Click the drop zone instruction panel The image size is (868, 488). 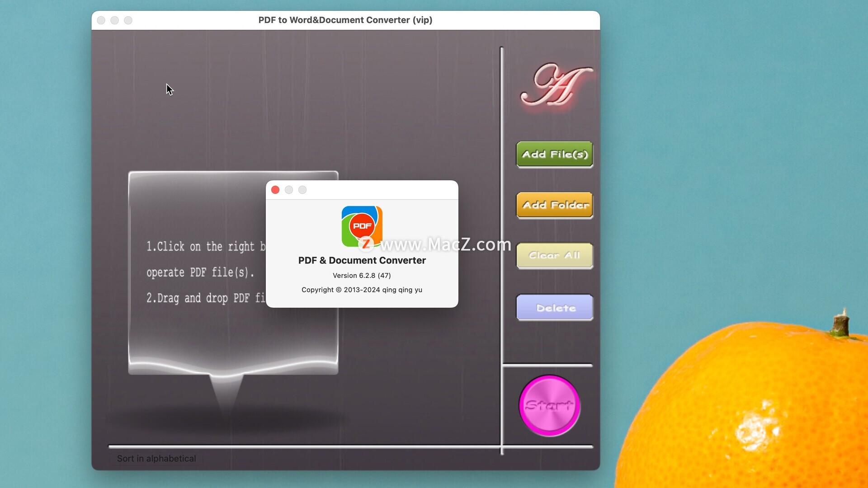pyautogui.click(x=233, y=273)
